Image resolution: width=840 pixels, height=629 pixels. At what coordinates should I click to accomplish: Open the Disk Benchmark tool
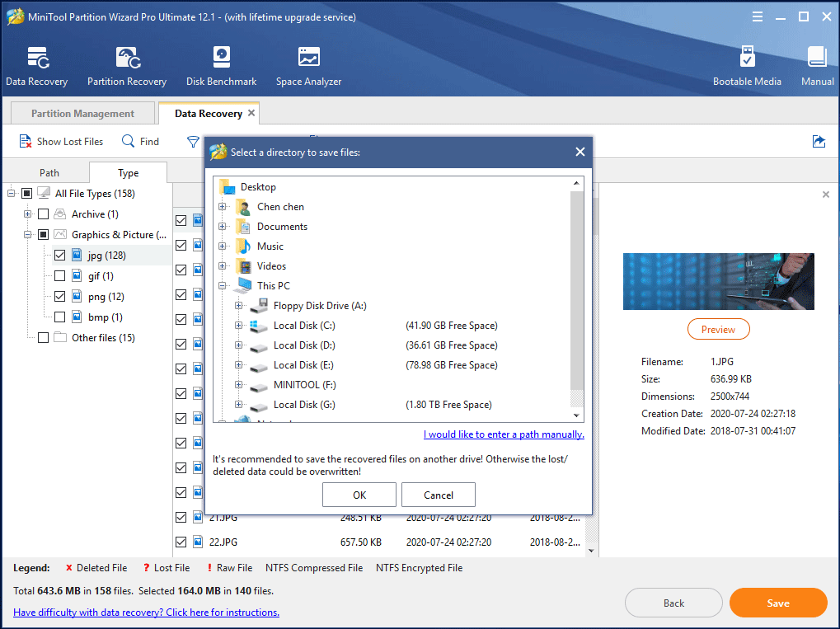coord(221,58)
